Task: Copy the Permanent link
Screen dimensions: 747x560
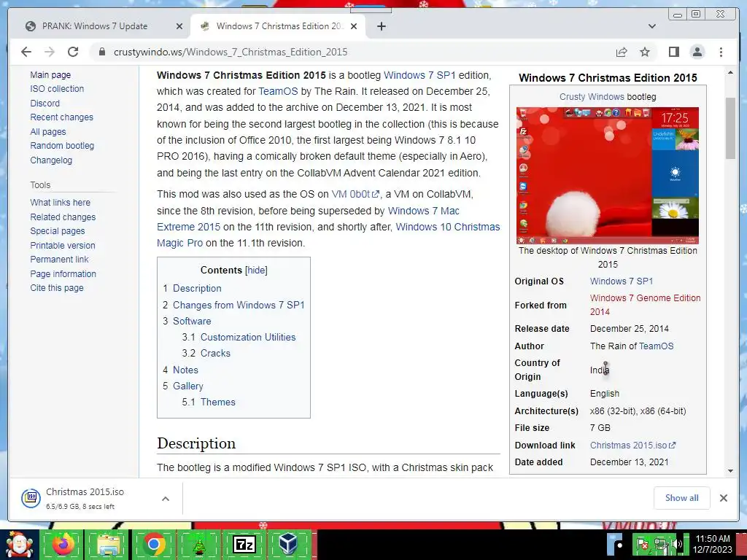Action: (x=59, y=260)
